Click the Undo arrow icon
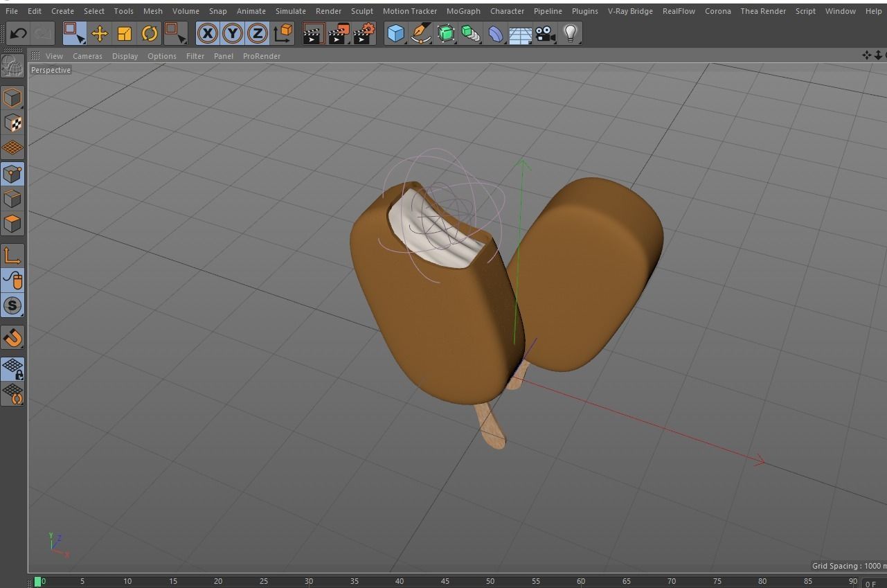 click(x=18, y=33)
